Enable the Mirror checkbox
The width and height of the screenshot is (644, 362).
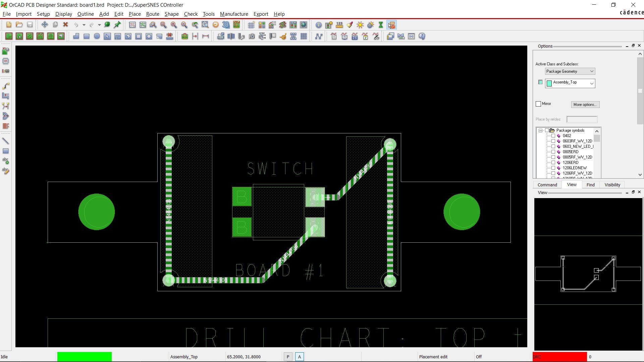(x=539, y=104)
